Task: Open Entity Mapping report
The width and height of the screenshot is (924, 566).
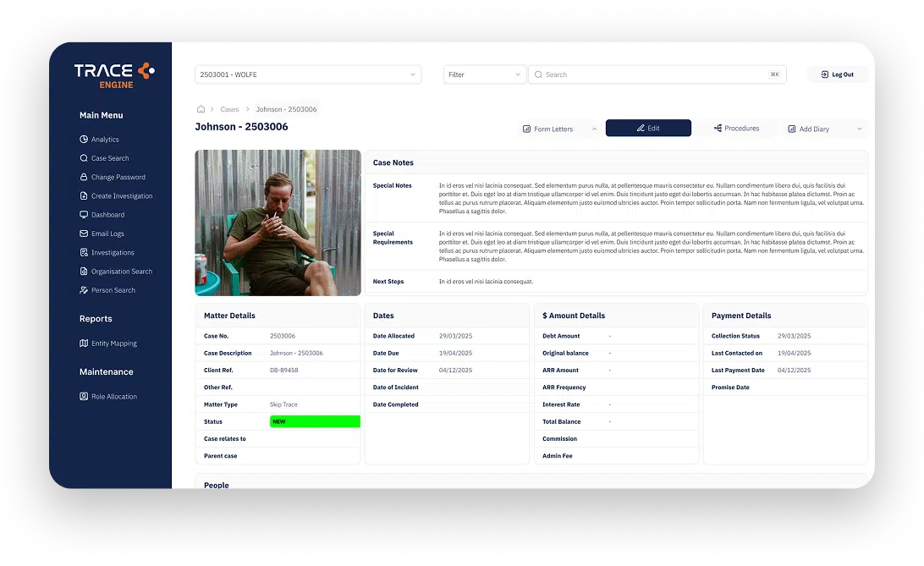Action: pyautogui.click(x=113, y=343)
